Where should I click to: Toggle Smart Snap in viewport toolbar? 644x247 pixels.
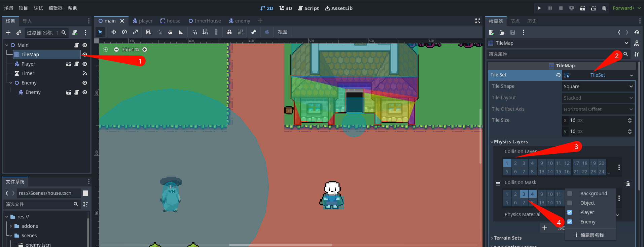(194, 32)
